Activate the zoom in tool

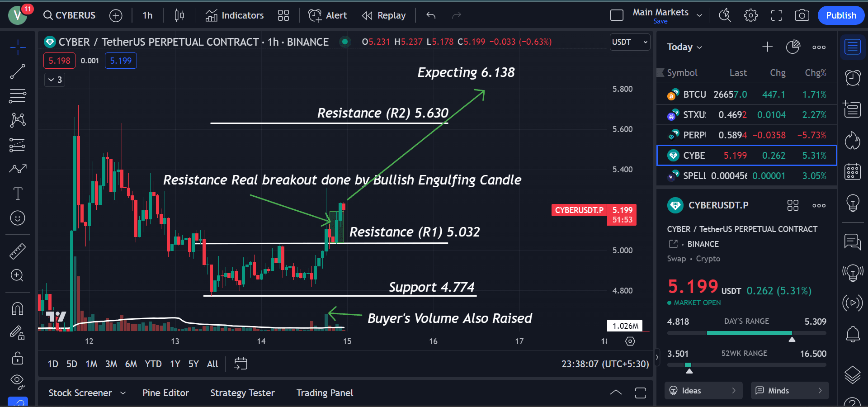click(18, 275)
